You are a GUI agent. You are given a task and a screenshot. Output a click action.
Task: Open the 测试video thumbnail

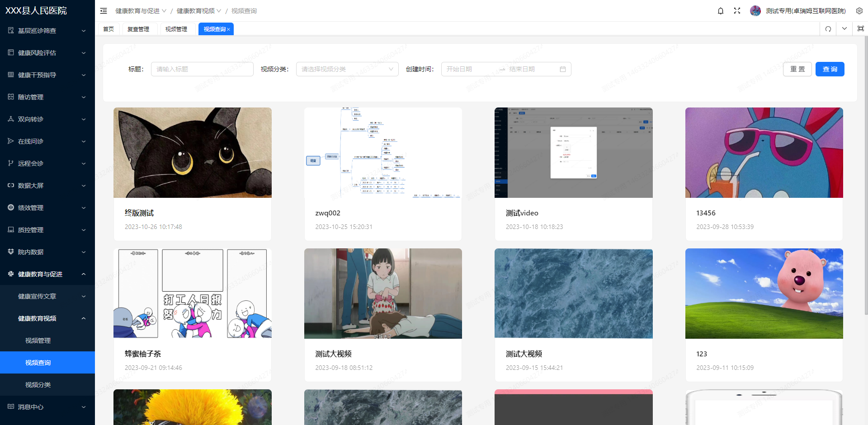(574, 153)
